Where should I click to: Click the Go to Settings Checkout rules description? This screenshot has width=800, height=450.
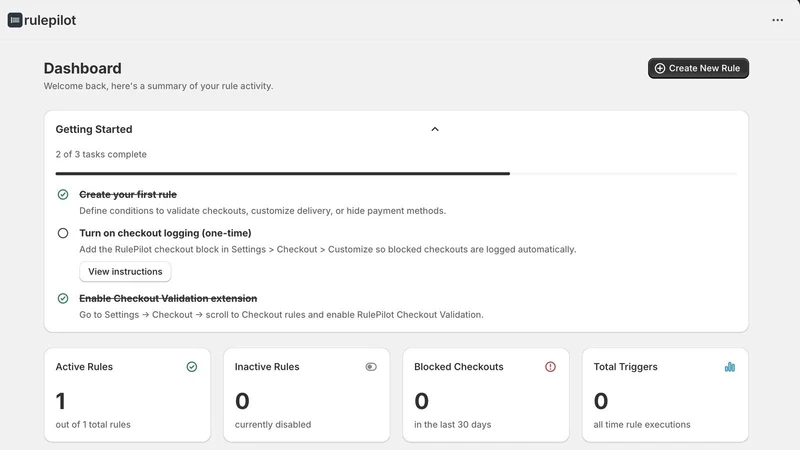[x=281, y=315]
